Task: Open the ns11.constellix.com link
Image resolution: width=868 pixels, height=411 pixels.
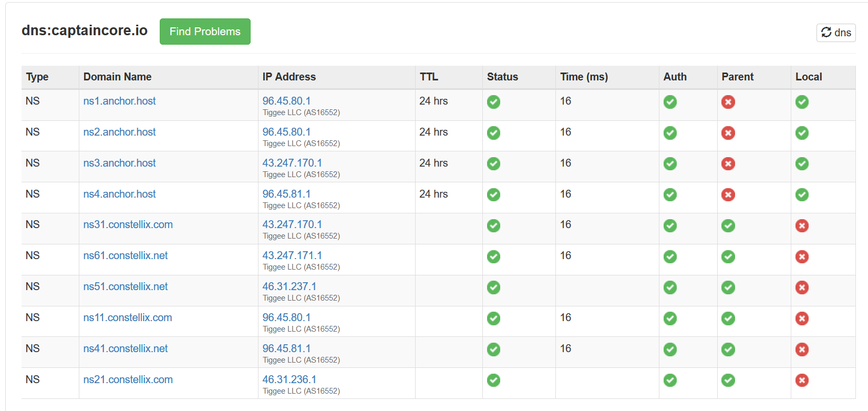Action: pyautogui.click(x=128, y=317)
